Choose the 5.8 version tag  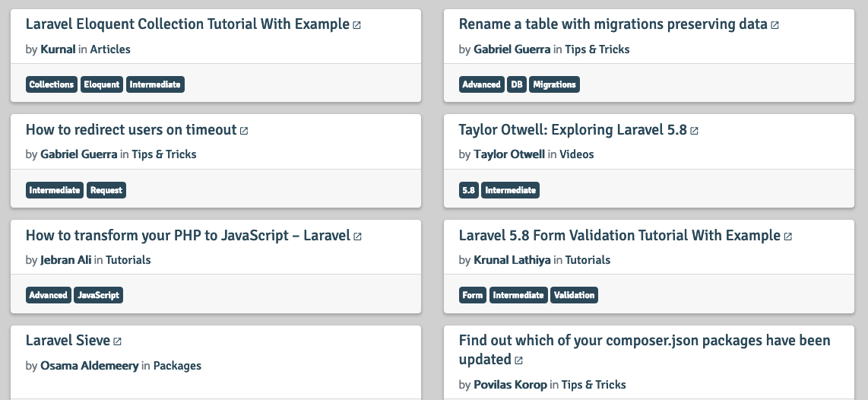coord(468,190)
